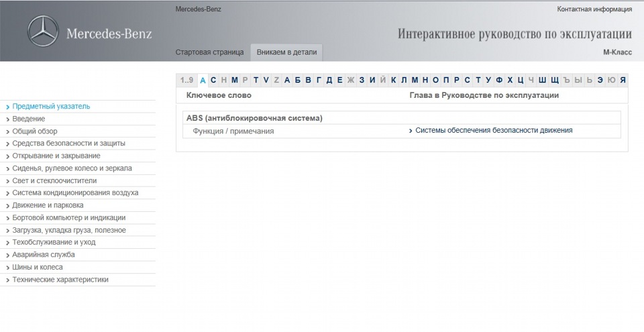This screenshot has height=332, width=644.
Task: Open Бортовой компьютер и индикации
Action: [68, 218]
